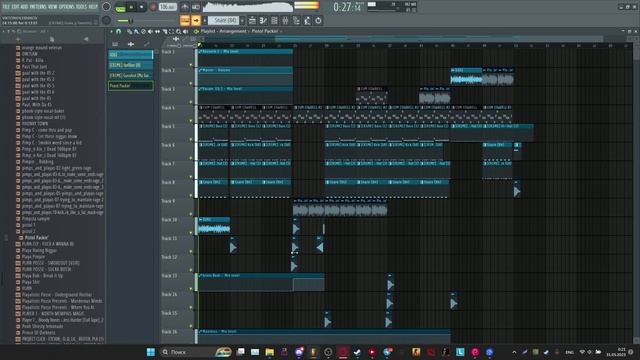
Task: Click the orange arrow button beside pattern selector
Action: pos(196,20)
